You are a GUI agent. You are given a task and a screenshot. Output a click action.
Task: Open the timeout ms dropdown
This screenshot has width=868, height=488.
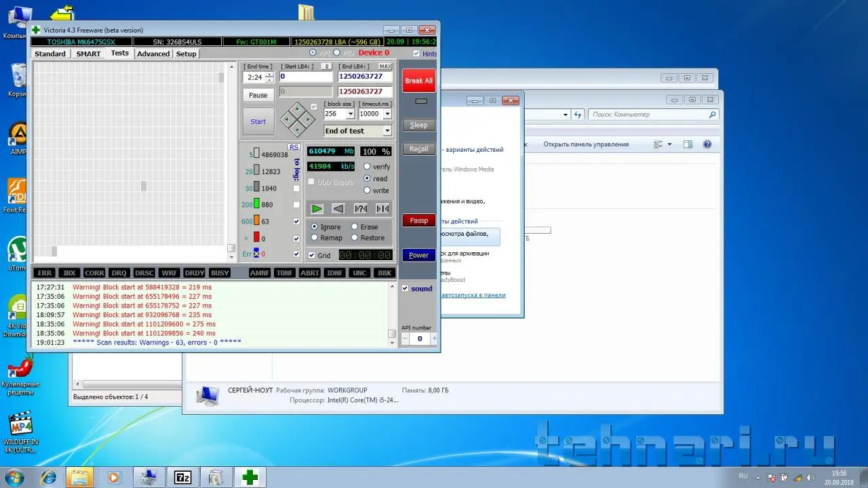(x=387, y=114)
